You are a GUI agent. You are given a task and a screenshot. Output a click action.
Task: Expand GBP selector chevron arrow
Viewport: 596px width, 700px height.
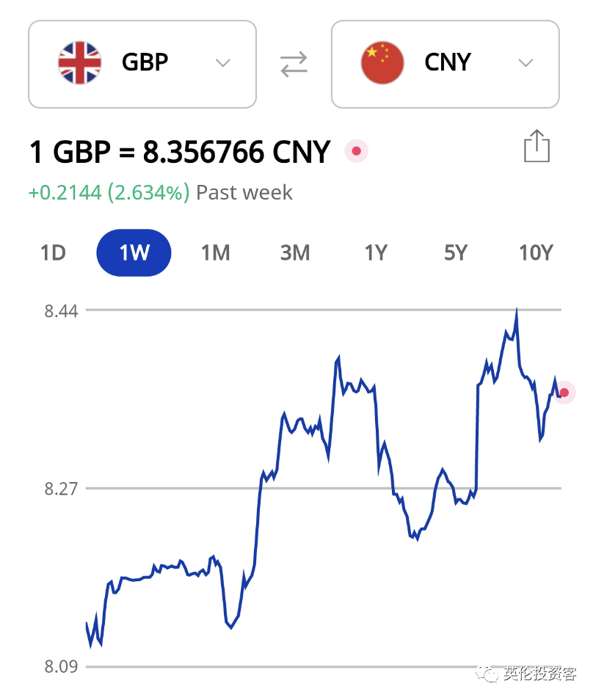pyautogui.click(x=223, y=63)
